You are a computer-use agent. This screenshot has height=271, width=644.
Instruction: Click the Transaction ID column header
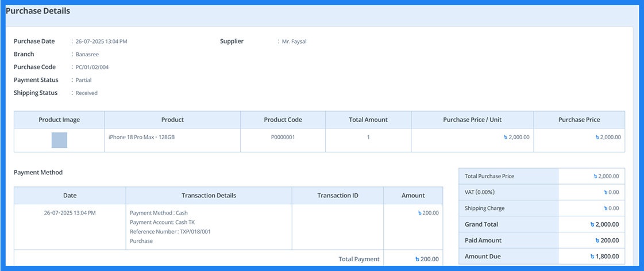point(338,196)
